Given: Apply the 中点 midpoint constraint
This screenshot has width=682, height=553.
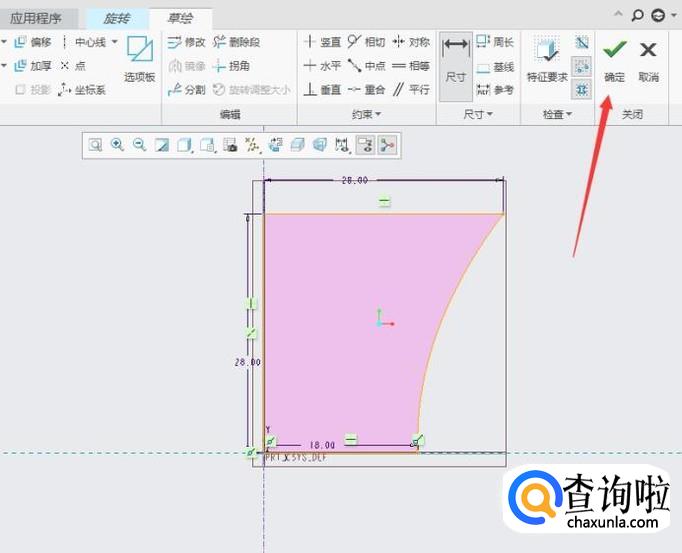Looking at the screenshot, I should click(x=366, y=66).
